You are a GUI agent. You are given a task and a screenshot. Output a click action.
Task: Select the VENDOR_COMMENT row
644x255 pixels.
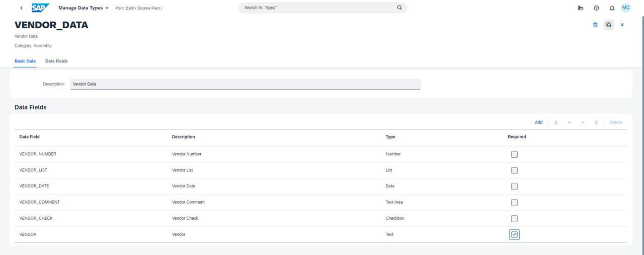tap(39, 202)
